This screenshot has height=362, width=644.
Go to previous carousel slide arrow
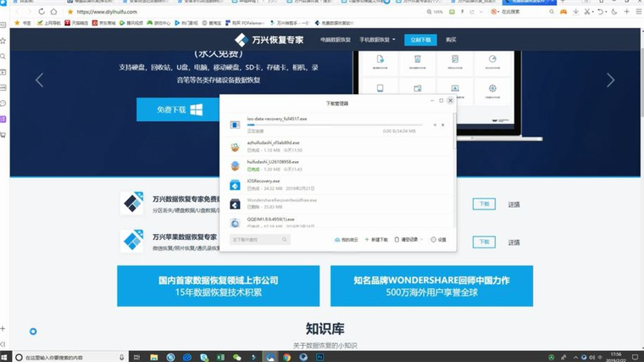[40, 81]
